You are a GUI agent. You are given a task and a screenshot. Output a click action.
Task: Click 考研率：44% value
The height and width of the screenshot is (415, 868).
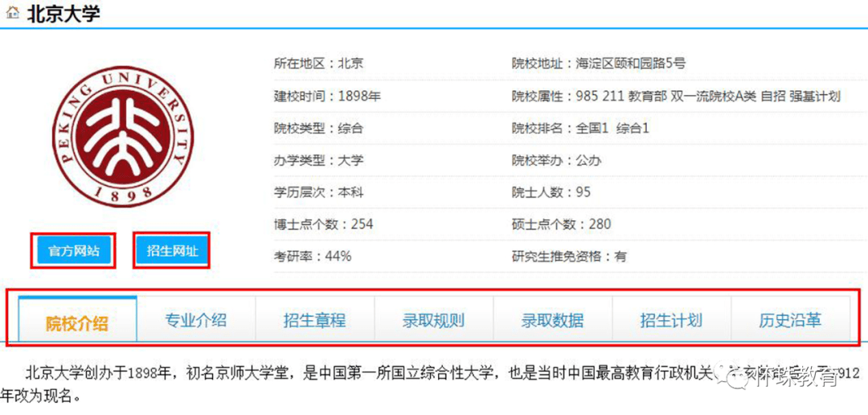pos(312,257)
